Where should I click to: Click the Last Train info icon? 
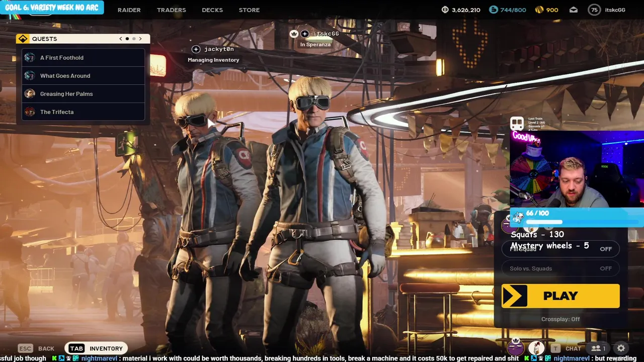pos(517,123)
